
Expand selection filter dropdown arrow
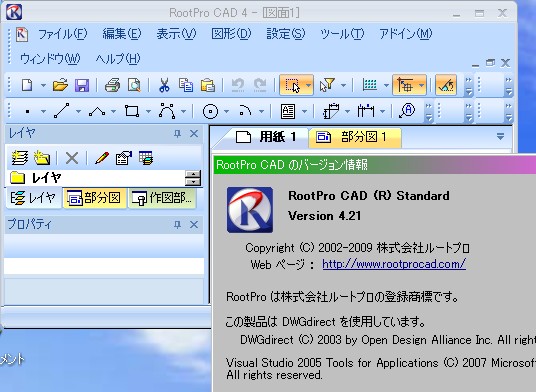[343, 85]
